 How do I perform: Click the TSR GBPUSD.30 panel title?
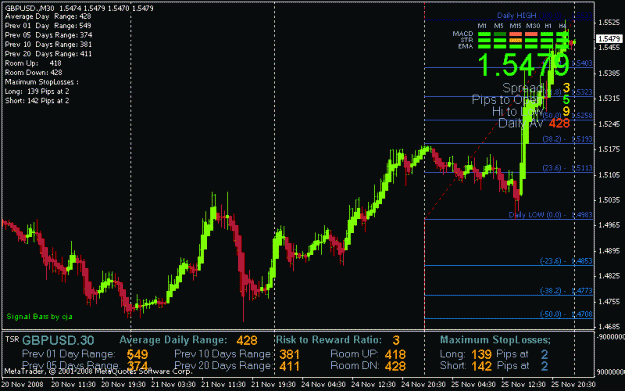(x=49, y=340)
